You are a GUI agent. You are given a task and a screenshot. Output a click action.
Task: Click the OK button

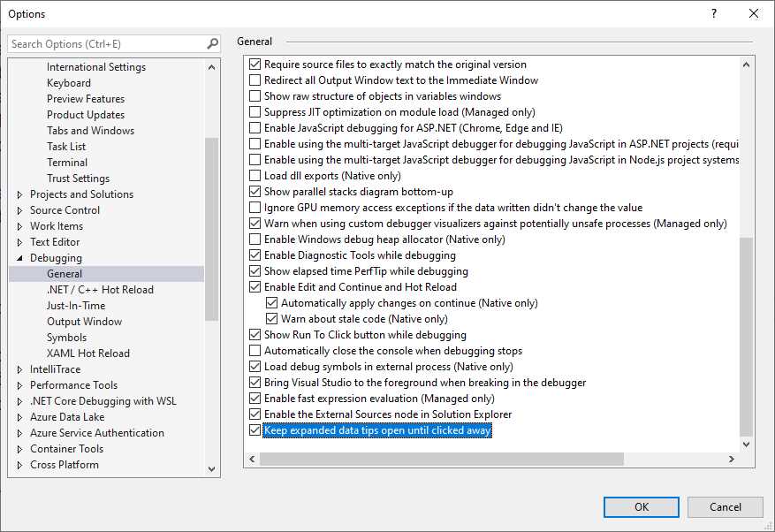(x=641, y=506)
